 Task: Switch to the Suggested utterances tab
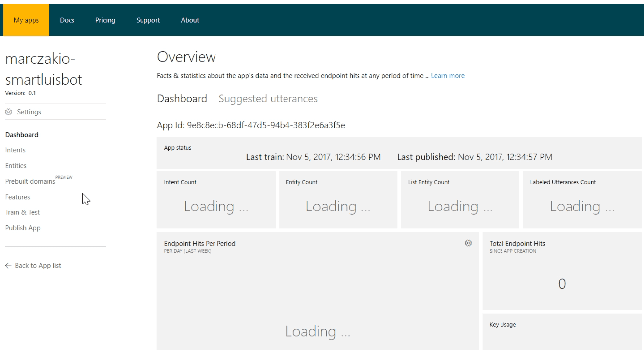pyautogui.click(x=268, y=99)
